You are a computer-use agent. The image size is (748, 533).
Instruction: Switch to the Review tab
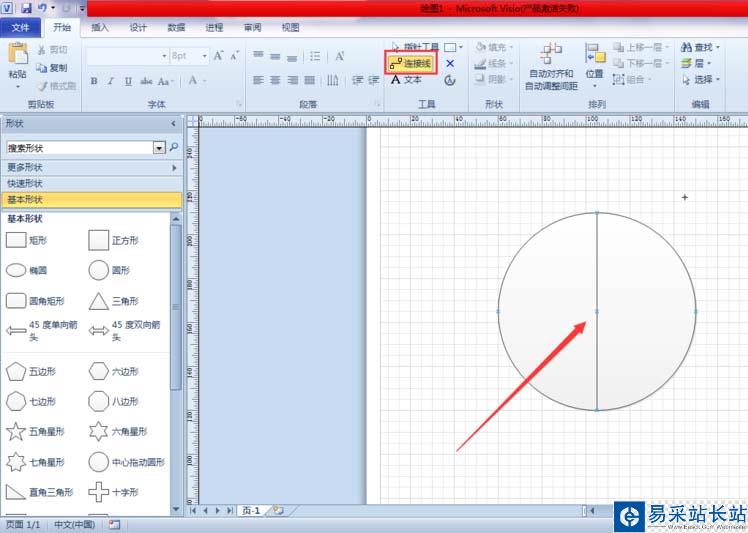[x=252, y=27]
